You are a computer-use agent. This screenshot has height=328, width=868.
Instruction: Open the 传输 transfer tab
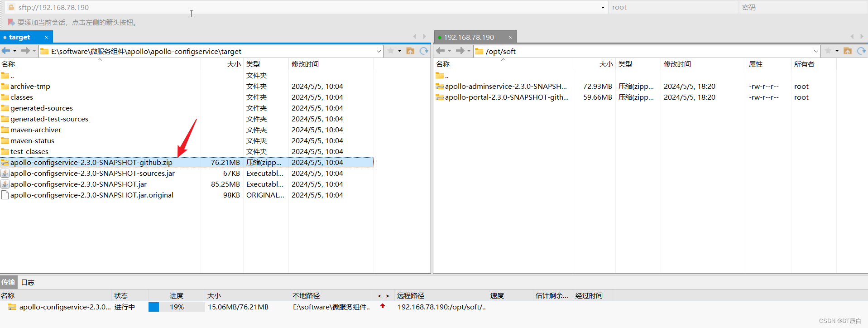tap(8, 282)
